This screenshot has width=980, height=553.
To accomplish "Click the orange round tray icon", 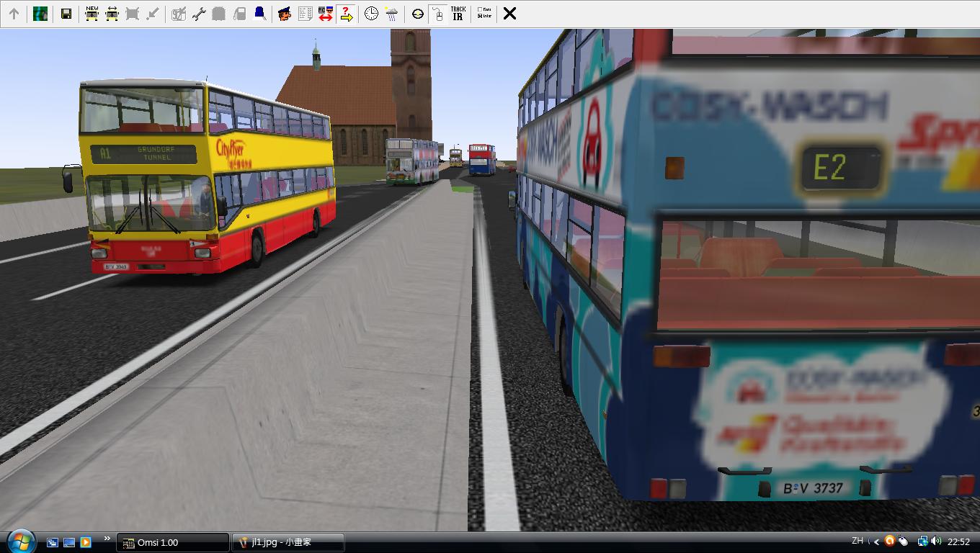I will (890, 541).
